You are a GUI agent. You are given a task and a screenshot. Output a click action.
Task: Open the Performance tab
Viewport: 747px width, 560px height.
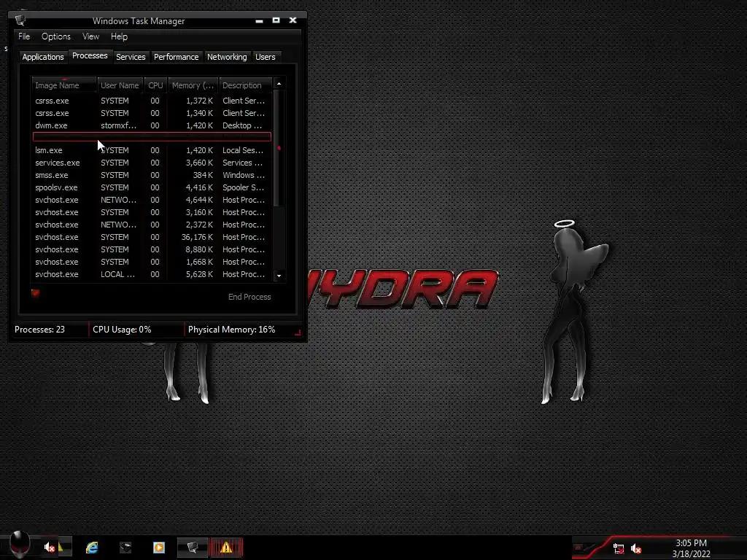pos(177,57)
